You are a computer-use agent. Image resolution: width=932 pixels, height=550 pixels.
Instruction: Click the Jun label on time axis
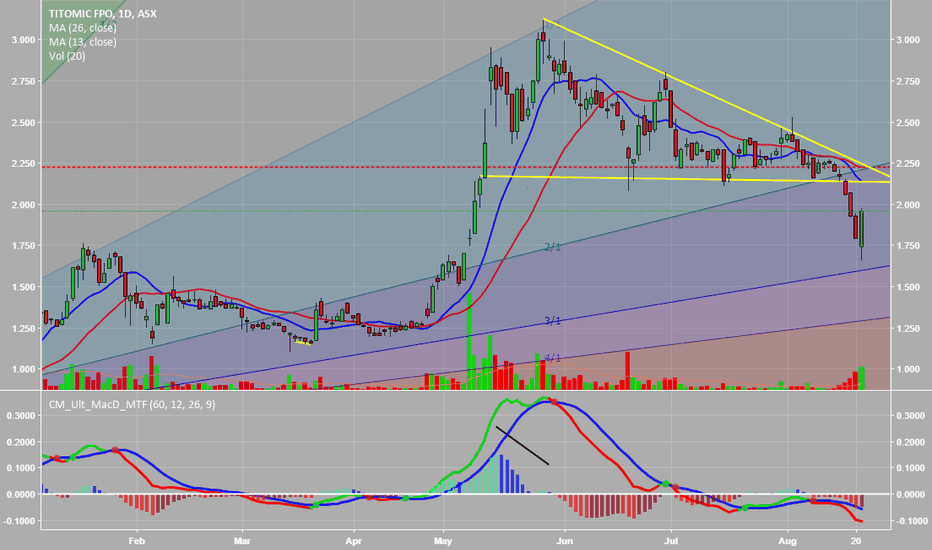point(565,540)
